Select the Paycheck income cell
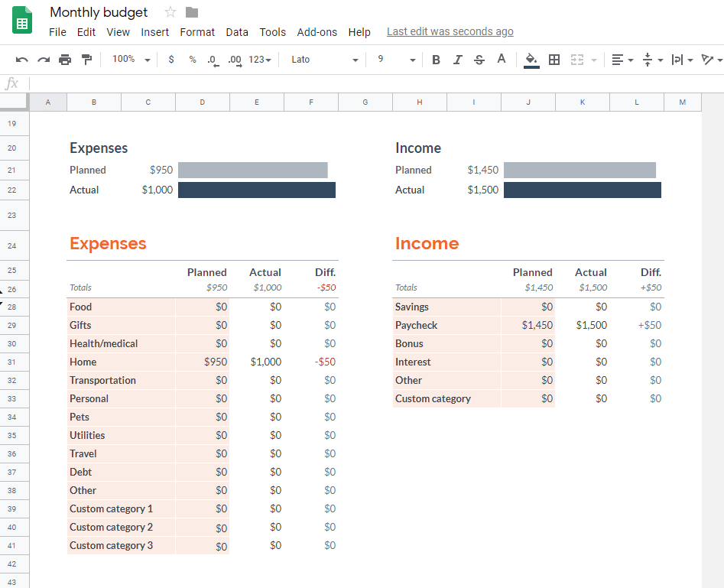The height and width of the screenshot is (588, 724). coord(446,325)
